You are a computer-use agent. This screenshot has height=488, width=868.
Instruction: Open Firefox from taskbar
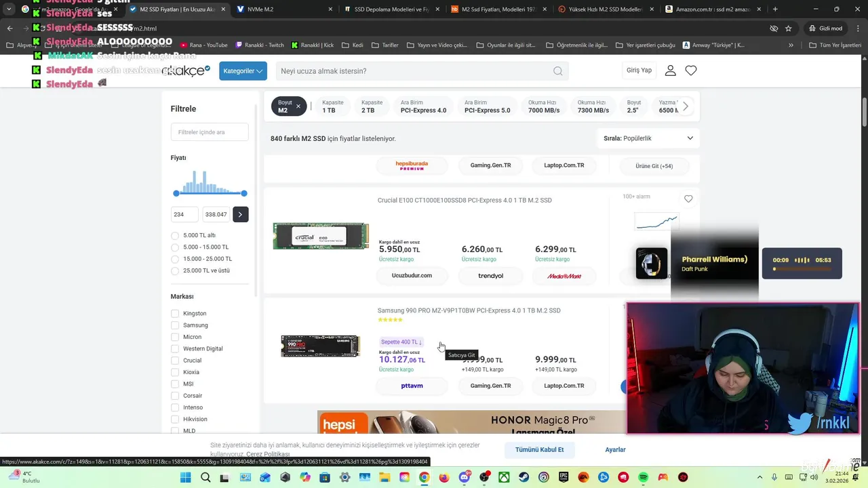click(444, 477)
